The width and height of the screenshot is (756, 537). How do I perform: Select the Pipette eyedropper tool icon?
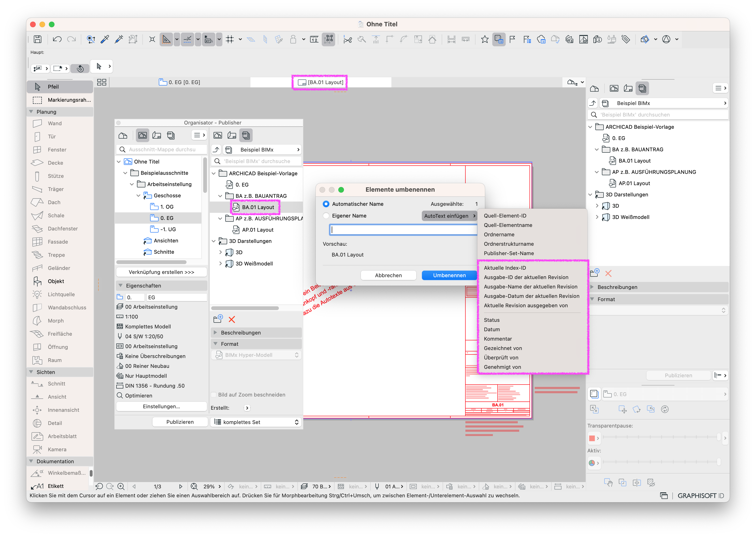(x=105, y=39)
